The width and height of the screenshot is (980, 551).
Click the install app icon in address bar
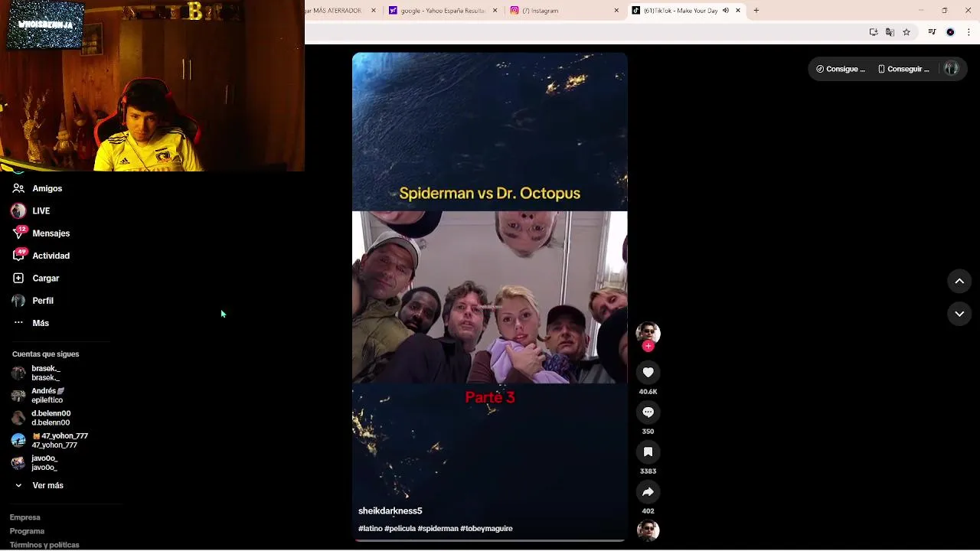874,32
